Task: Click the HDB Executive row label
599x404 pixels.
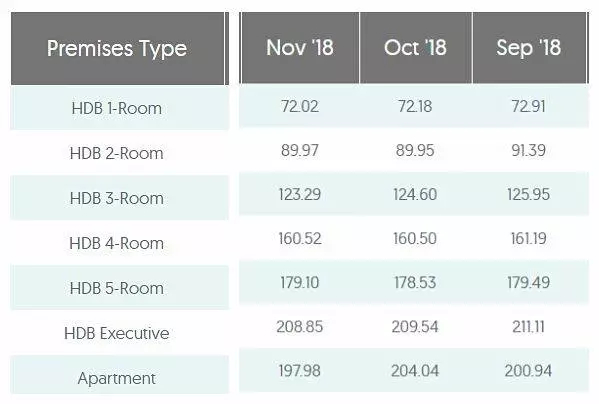Action: click(117, 333)
